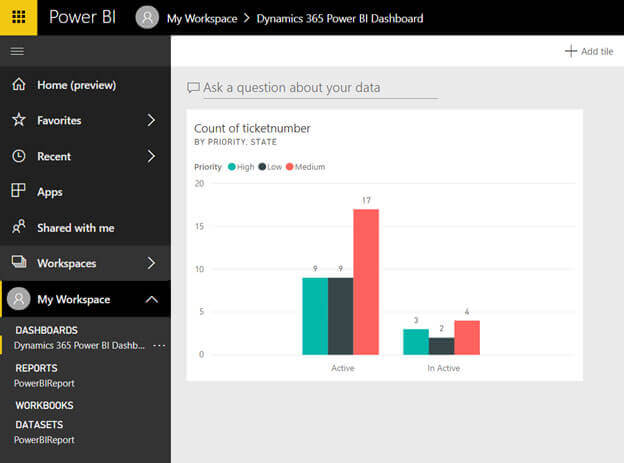Viewport: 624px width, 463px height.
Task: Open more options ellipsis for dashboard
Action: [x=159, y=346]
